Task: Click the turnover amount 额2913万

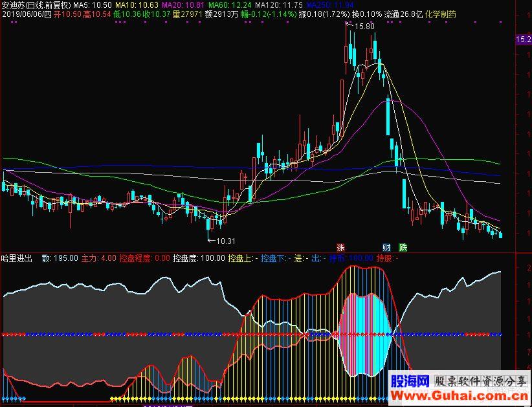Action: (221, 15)
